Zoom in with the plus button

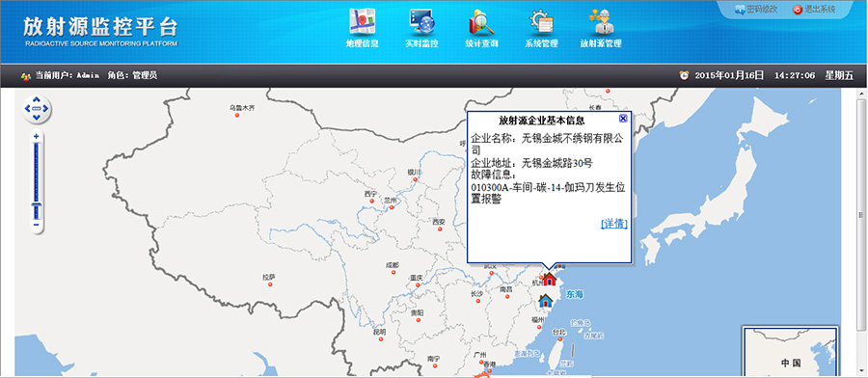36,136
